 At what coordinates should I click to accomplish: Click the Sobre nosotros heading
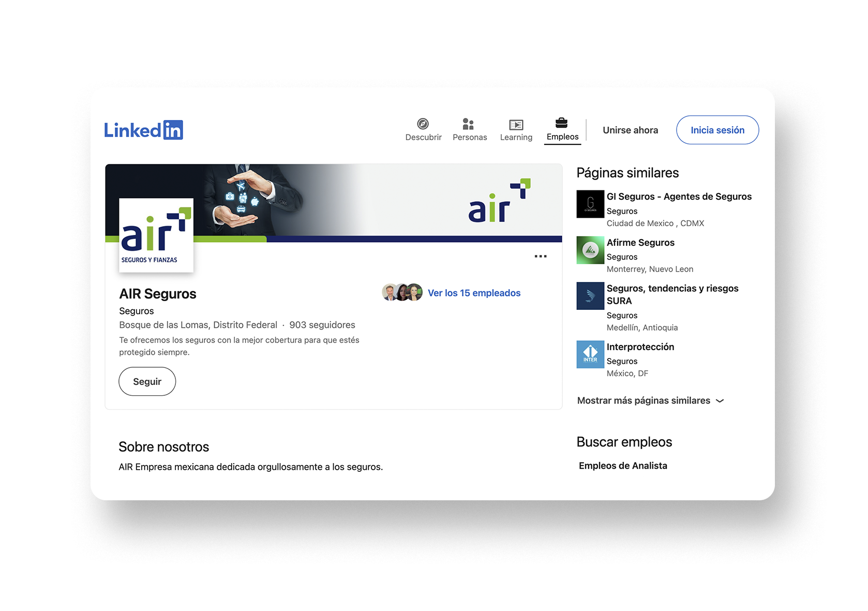tap(164, 447)
